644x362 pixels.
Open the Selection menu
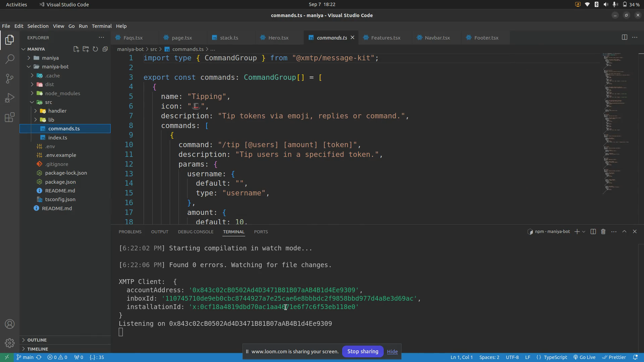(38, 26)
